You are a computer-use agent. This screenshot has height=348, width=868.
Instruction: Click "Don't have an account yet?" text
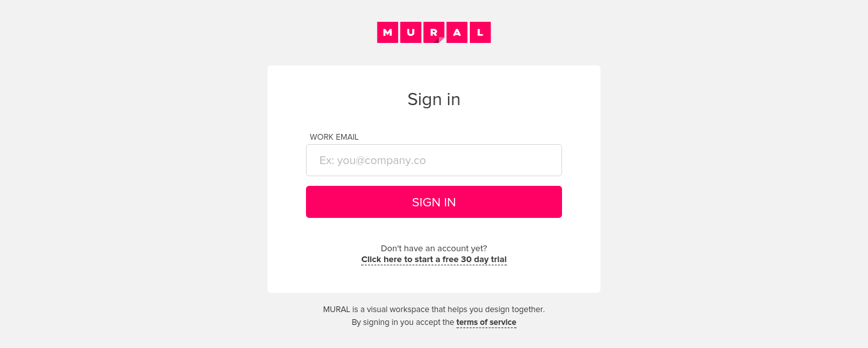(x=434, y=249)
